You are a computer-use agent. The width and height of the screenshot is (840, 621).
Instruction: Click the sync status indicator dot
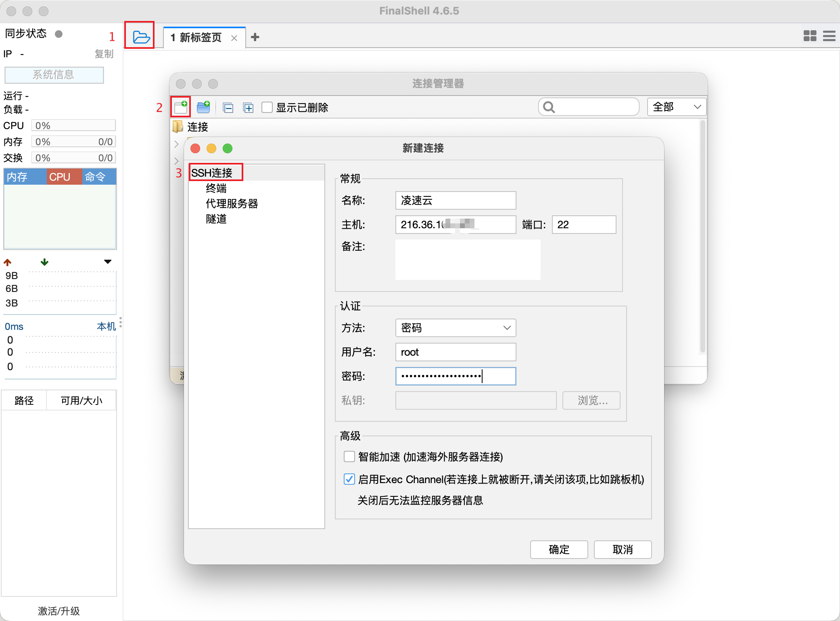[x=59, y=34]
